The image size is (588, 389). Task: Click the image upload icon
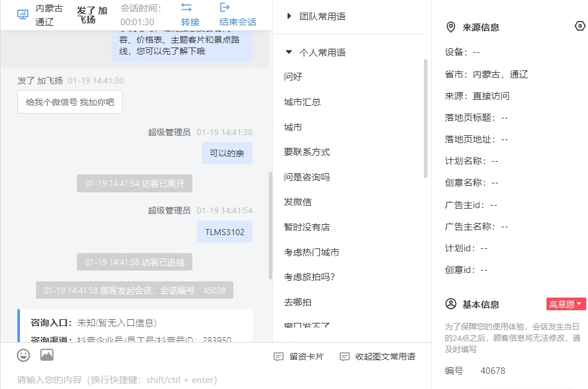47,355
